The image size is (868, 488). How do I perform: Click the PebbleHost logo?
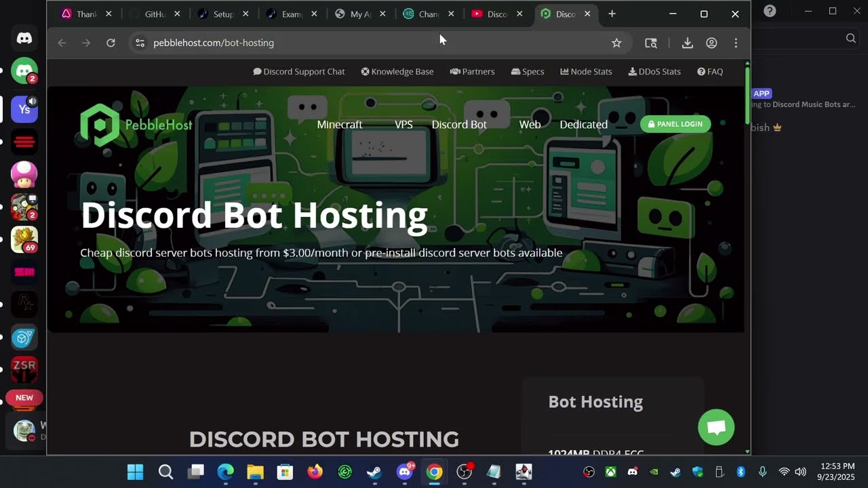pyautogui.click(x=136, y=125)
